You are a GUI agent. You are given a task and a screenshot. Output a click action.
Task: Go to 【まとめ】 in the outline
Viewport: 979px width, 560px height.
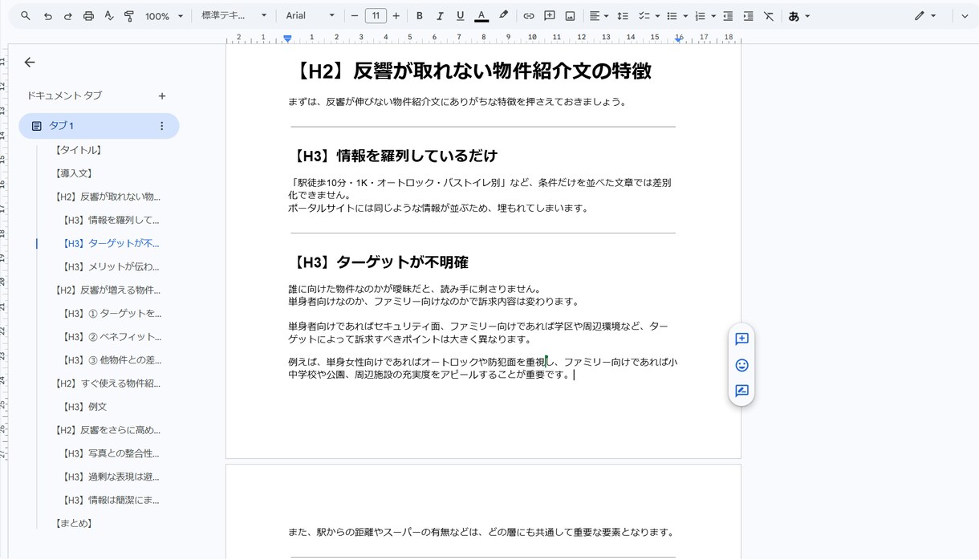74,523
